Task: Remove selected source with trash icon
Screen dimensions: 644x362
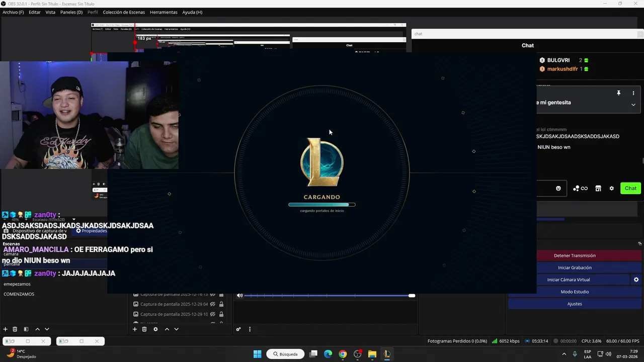Action: (x=144, y=329)
